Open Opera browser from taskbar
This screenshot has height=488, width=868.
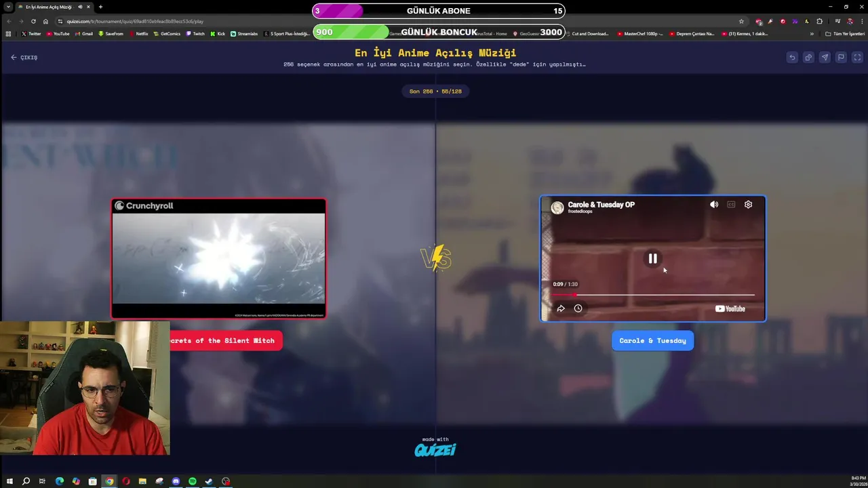pos(126,481)
